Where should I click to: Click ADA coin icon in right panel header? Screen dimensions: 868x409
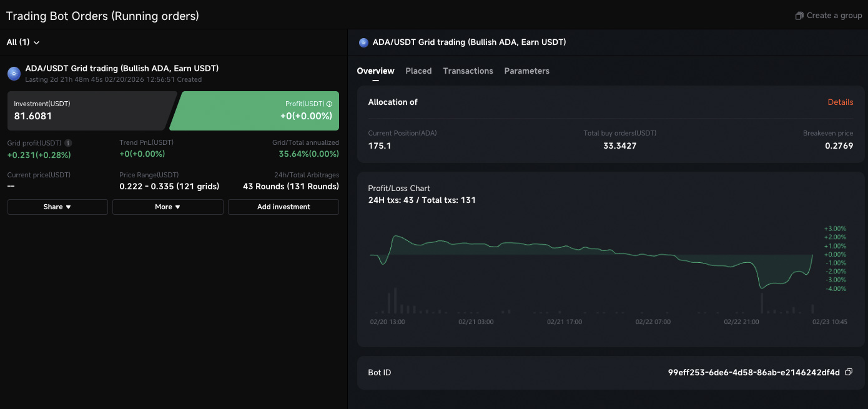(x=363, y=42)
